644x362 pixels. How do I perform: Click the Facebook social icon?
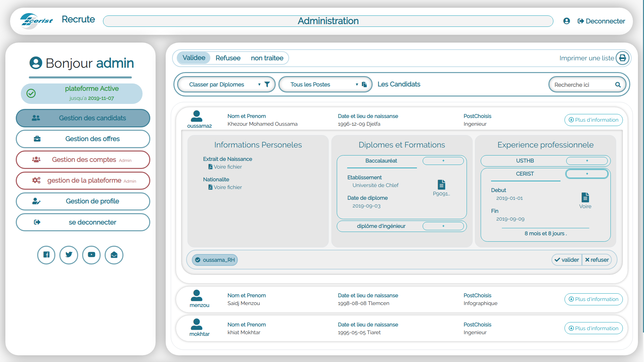(46, 255)
